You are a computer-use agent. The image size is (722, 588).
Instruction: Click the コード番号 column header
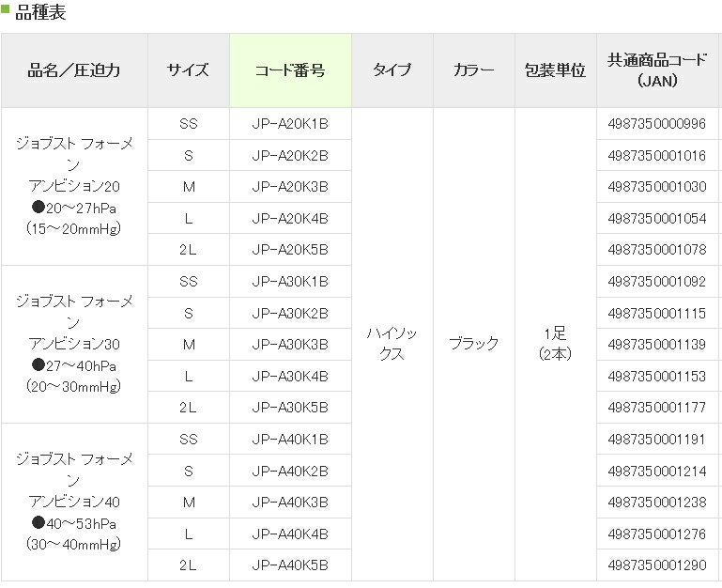pos(290,70)
